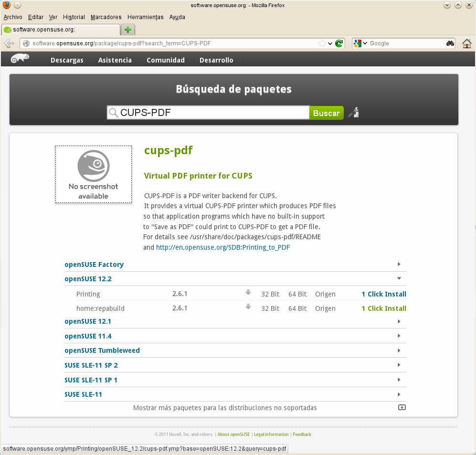The width and height of the screenshot is (476, 455).
Task: Click the window pin dot button
Action: [x=18, y=5]
